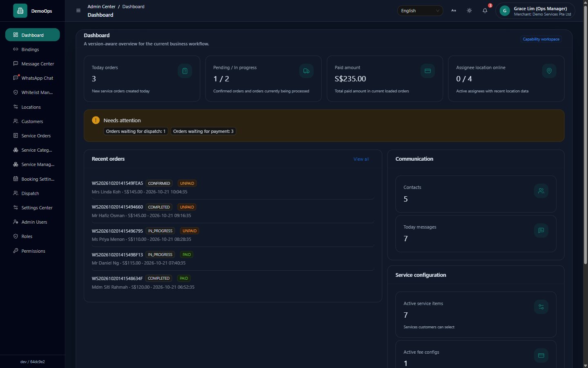Open the Grace Lim user account menu
This screenshot has height=368, width=588.
(535, 11)
